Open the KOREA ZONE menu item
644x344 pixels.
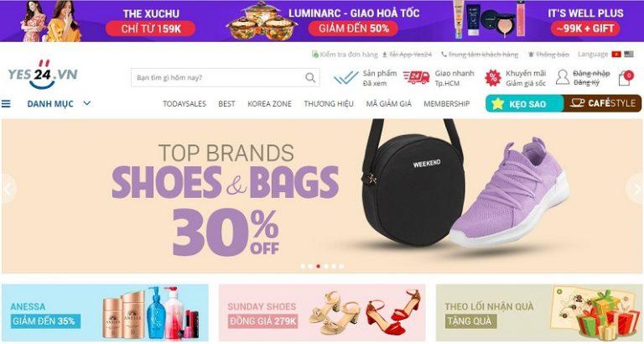[x=269, y=104]
